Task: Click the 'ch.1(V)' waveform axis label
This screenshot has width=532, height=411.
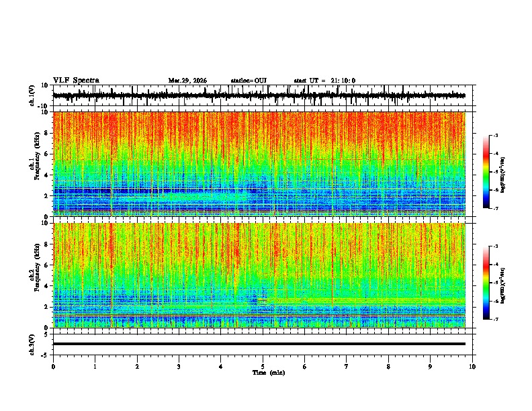Action: click(32, 95)
